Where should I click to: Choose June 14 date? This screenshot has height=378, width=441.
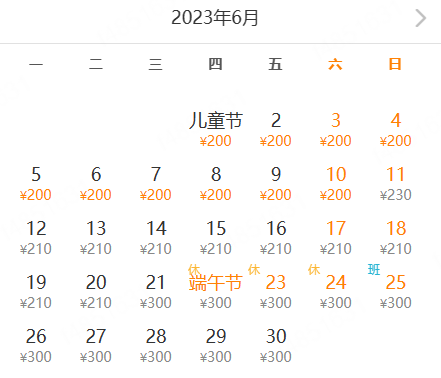coord(156,237)
